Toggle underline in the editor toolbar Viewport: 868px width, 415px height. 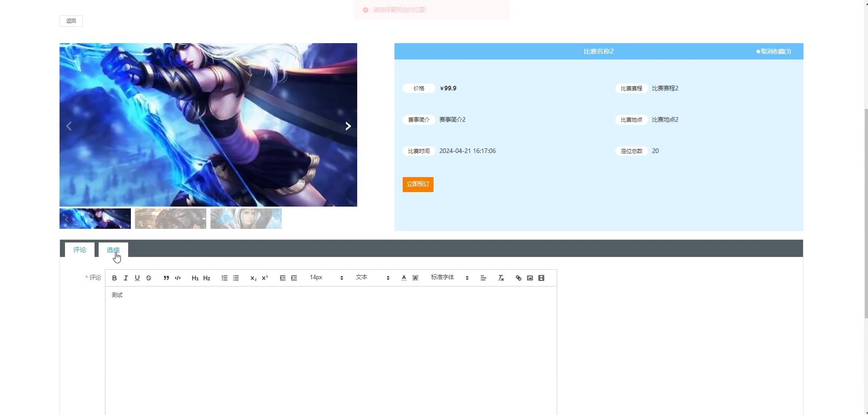tap(137, 278)
